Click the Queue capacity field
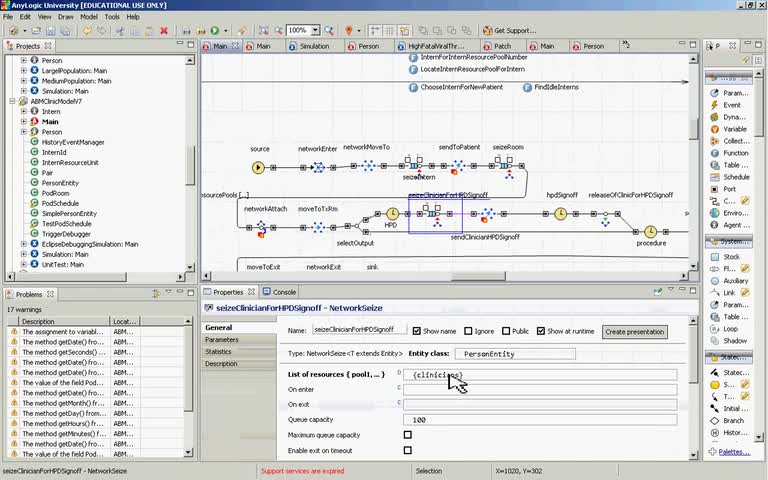The image size is (768, 480). coord(540,420)
